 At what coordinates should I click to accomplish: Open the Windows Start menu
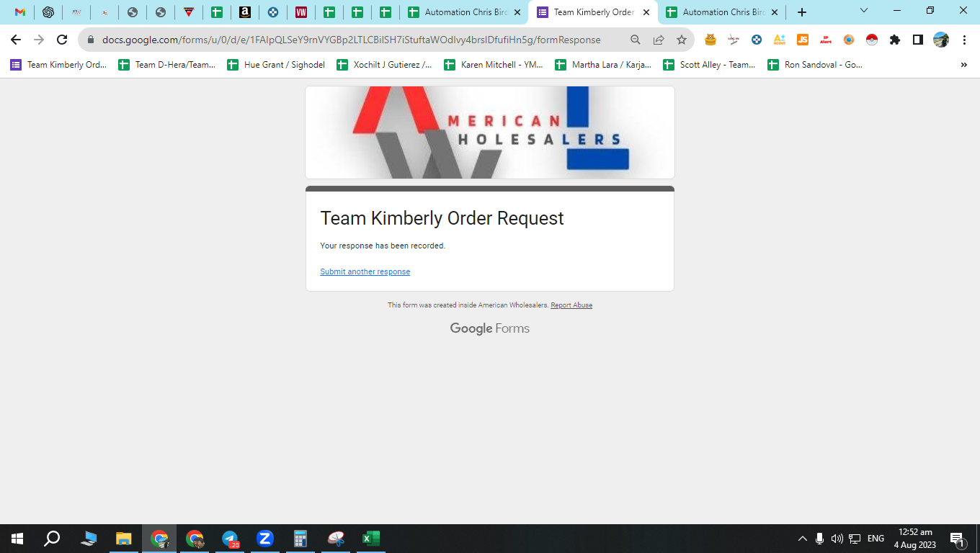coord(17,539)
